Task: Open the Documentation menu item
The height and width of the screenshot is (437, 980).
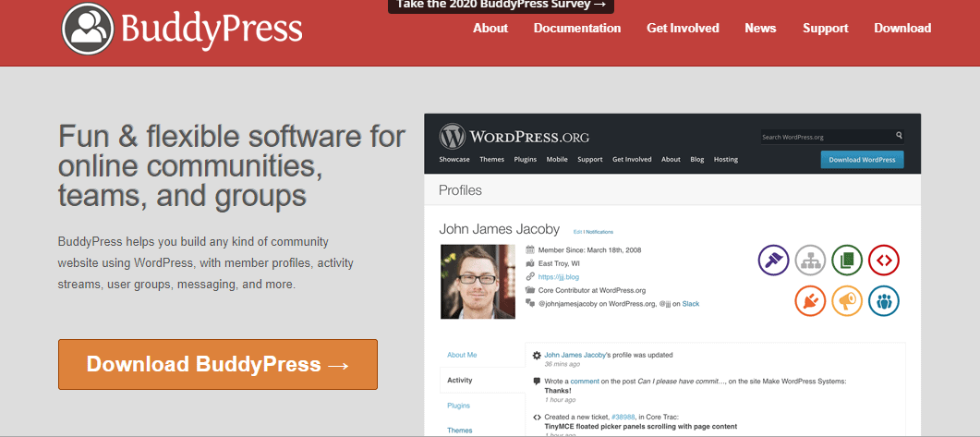Action: (x=577, y=28)
